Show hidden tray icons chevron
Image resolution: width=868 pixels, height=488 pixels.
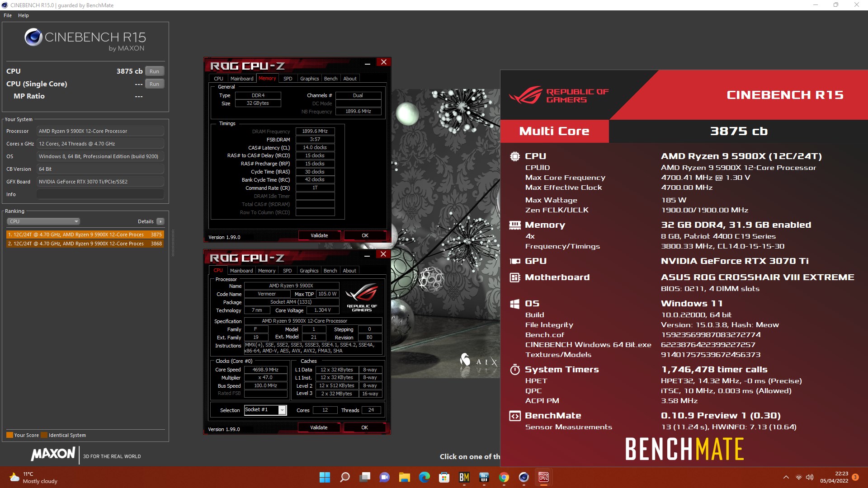click(786, 477)
